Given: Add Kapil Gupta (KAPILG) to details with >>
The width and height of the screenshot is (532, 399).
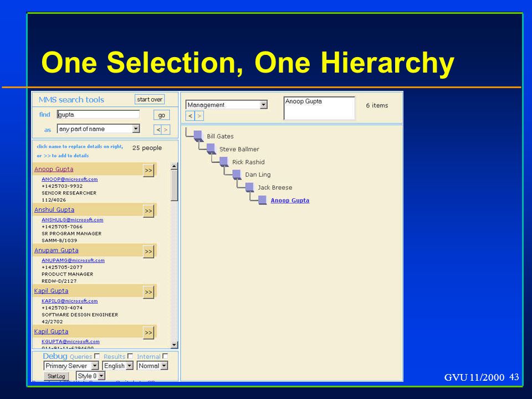Looking at the screenshot, I should [x=149, y=292].
